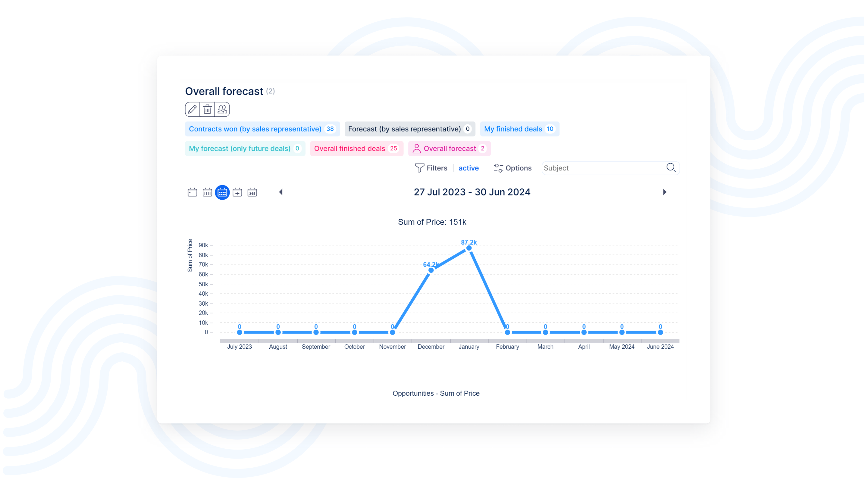Switch to Overall finished deals tab

click(x=349, y=148)
